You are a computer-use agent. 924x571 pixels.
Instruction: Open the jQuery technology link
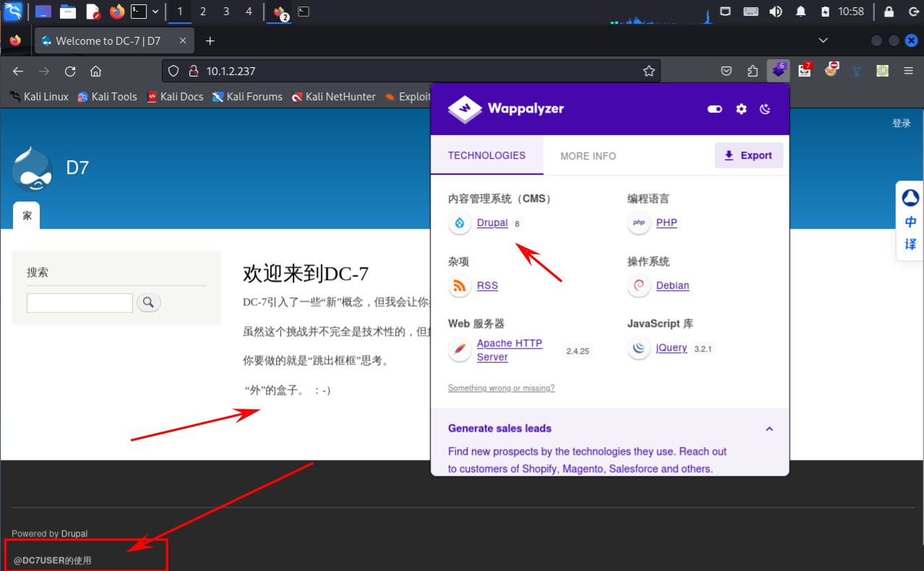click(x=672, y=348)
